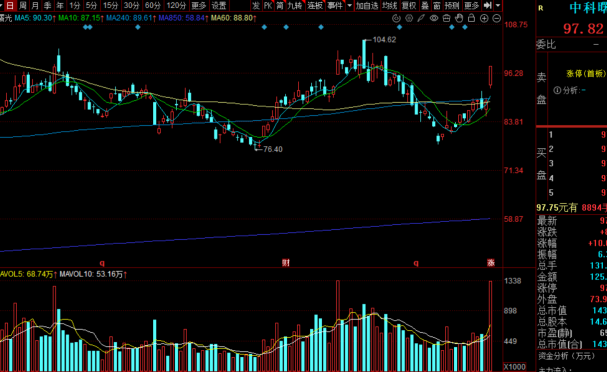
Task: Click the toolbox icon
Action: pyautogui.click(x=446, y=18)
